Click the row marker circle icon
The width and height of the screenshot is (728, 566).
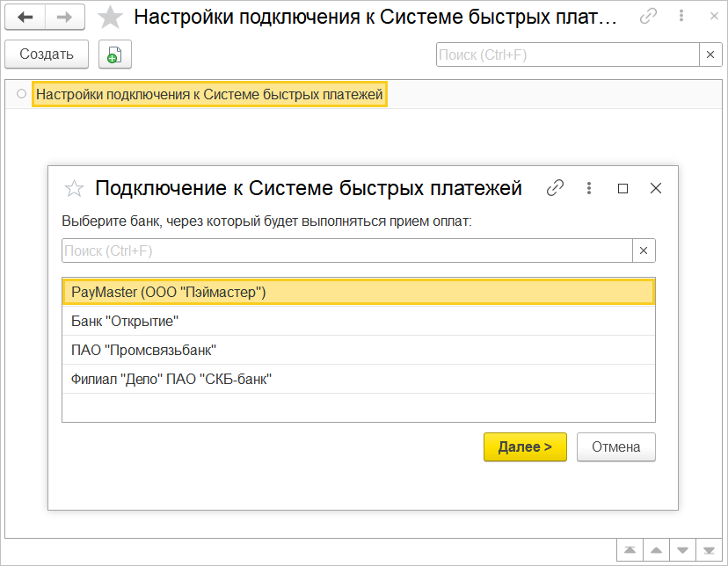pyautogui.click(x=21, y=94)
